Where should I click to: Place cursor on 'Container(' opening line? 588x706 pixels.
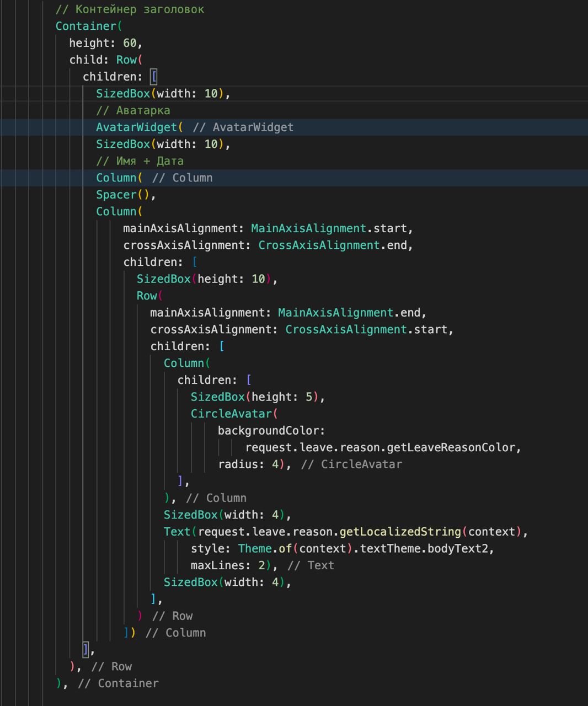[x=89, y=26]
